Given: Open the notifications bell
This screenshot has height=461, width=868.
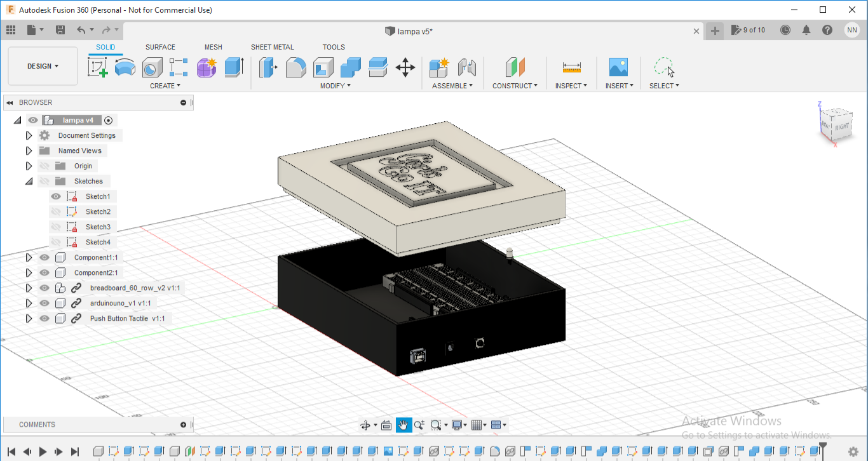Looking at the screenshot, I should point(806,30).
